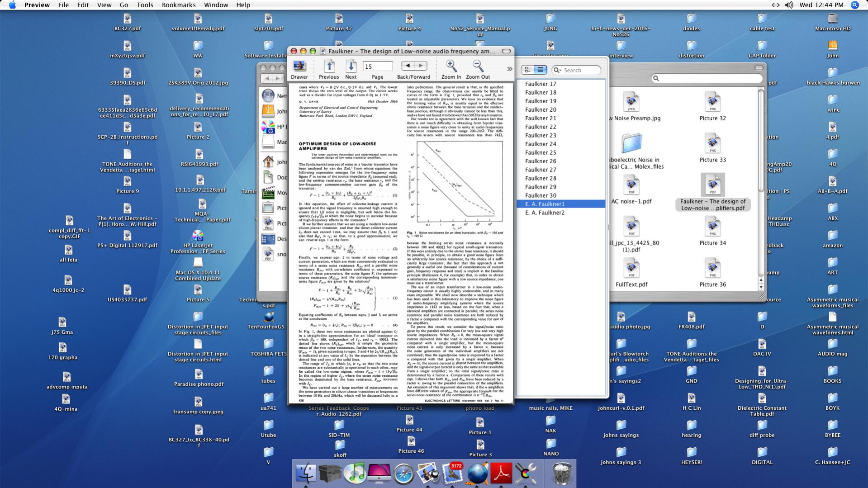Viewport: 868px width, 488px height.
Task: Navigate Forward with the right arrow button
Action: 421,66
